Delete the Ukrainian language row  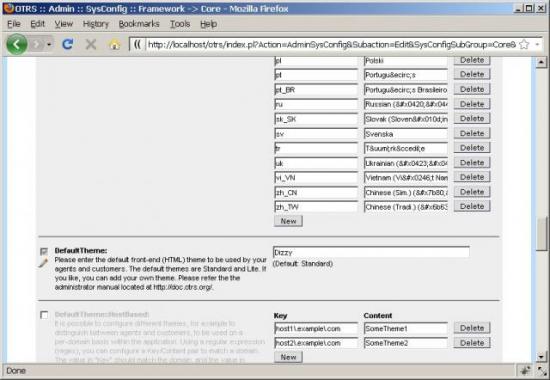click(x=472, y=162)
